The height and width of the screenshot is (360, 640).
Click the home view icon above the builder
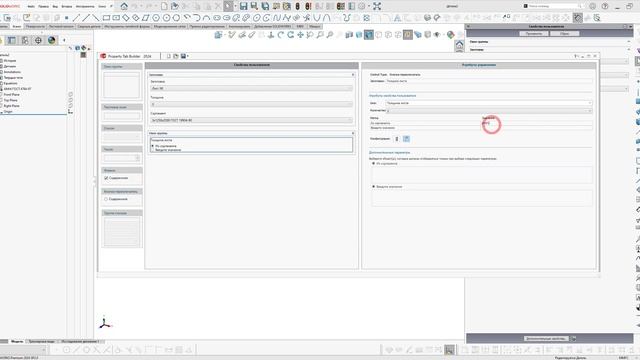(459, 45)
